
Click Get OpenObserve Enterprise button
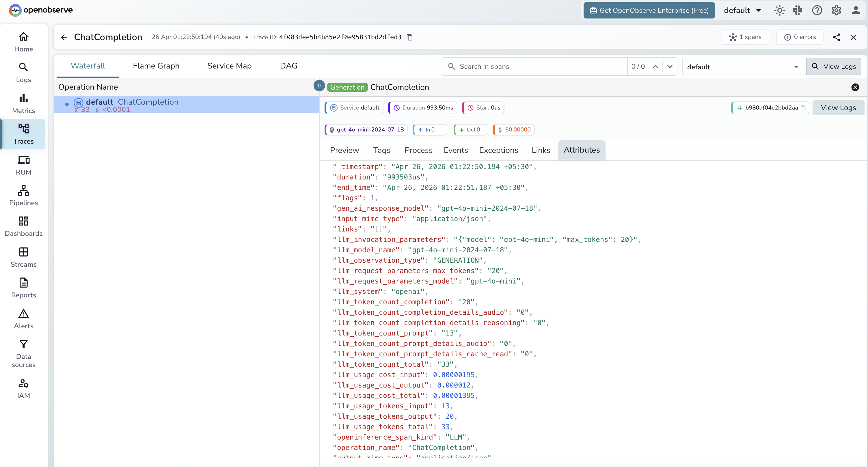coord(649,10)
